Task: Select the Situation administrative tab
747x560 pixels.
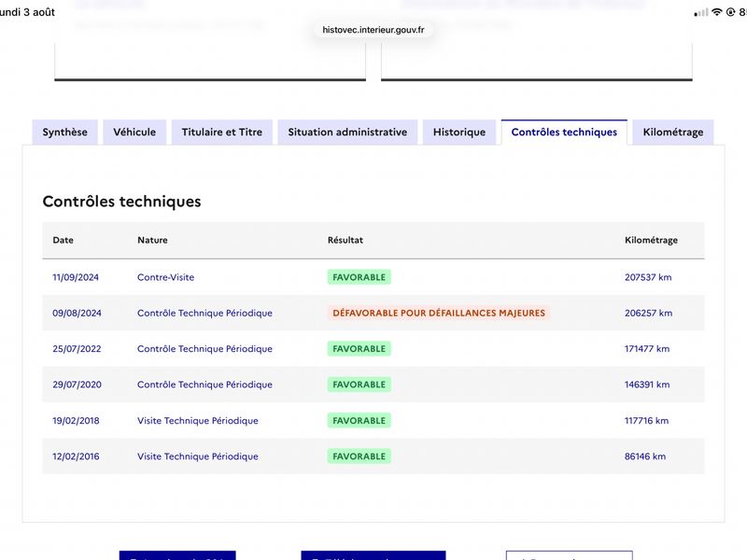Action: [347, 132]
